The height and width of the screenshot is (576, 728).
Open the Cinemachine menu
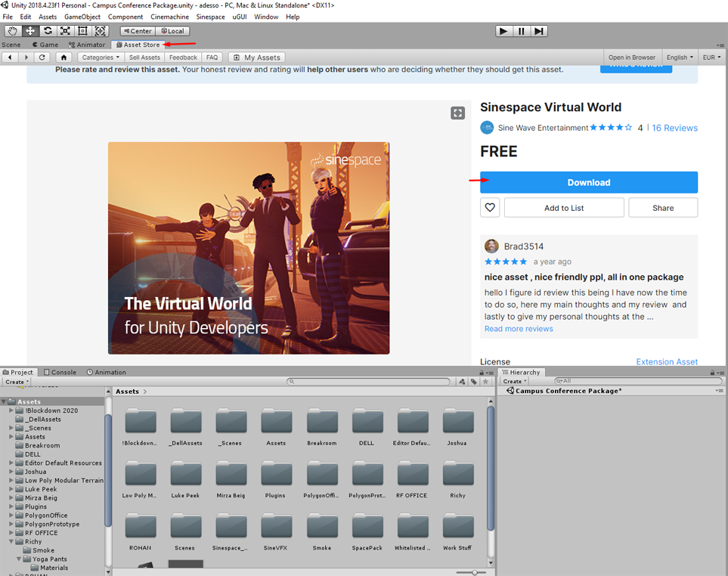point(169,17)
